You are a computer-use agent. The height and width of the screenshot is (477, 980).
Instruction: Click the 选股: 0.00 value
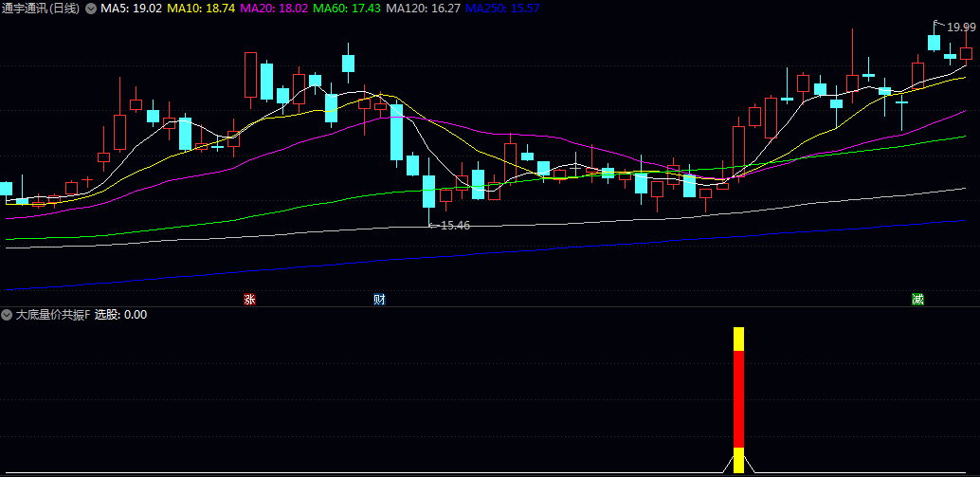(x=120, y=315)
